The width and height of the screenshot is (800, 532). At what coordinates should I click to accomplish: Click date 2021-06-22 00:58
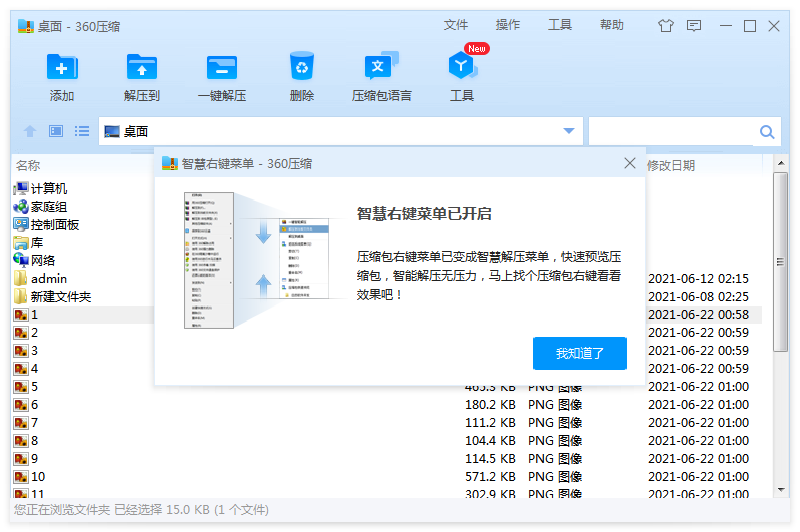coord(698,315)
